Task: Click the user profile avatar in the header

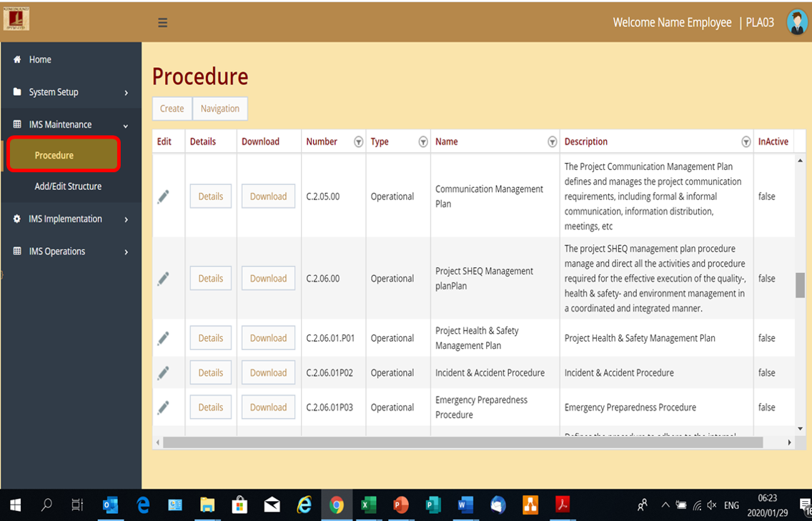Action: click(796, 22)
